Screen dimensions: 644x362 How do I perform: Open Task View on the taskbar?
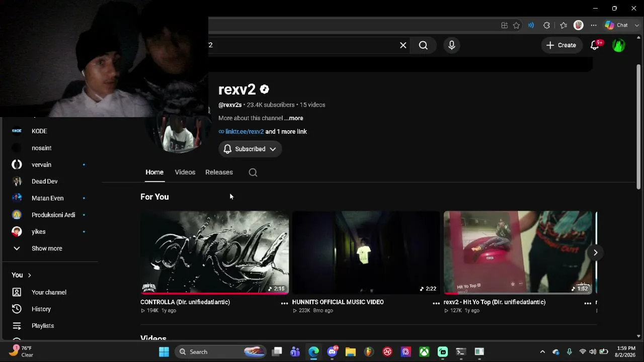tap(277, 352)
